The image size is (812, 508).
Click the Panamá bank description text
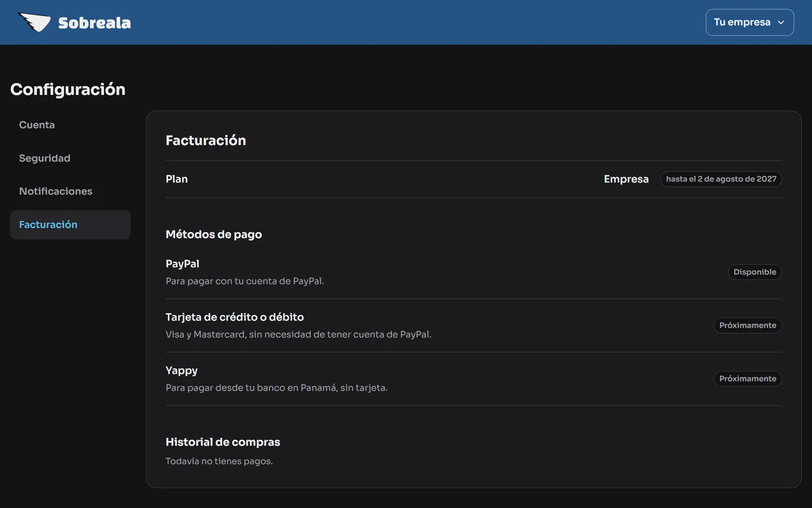click(277, 387)
